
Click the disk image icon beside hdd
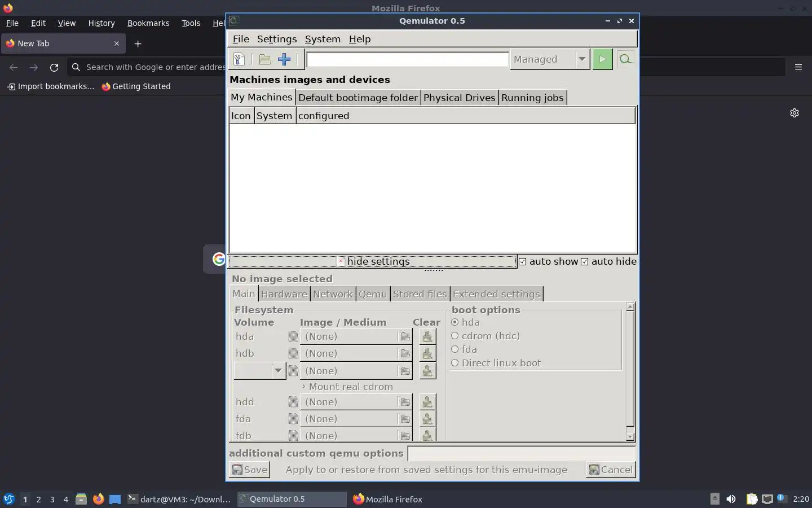point(293,402)
